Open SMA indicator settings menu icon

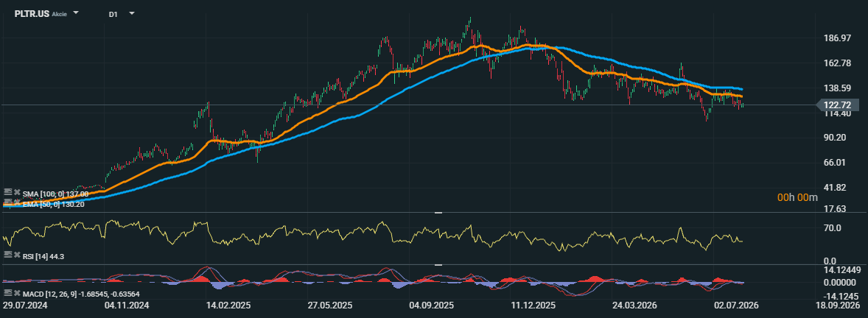tap(8, 192)
